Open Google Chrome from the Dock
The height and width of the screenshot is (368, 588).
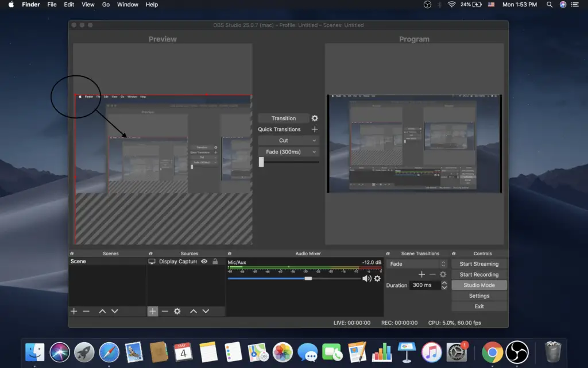492,352
